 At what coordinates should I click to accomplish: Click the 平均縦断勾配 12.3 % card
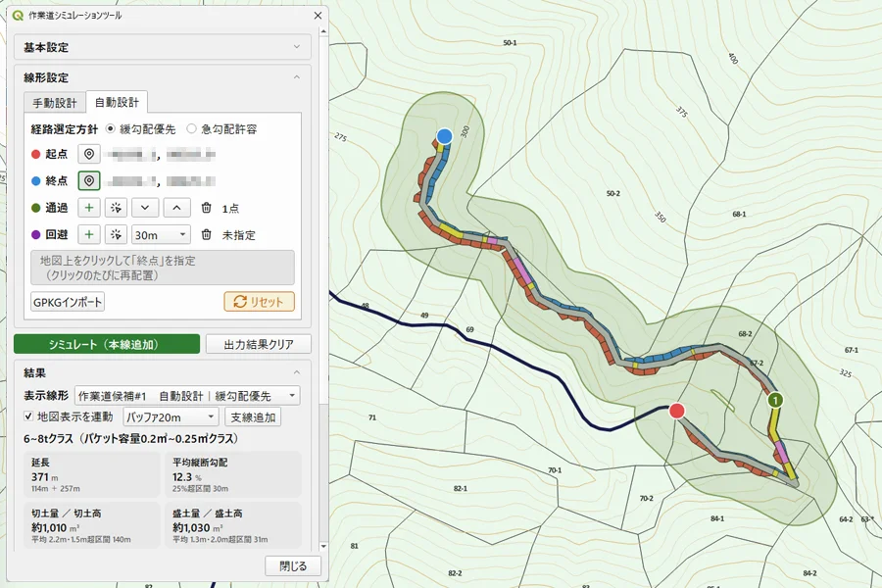[x=233, y=475]
